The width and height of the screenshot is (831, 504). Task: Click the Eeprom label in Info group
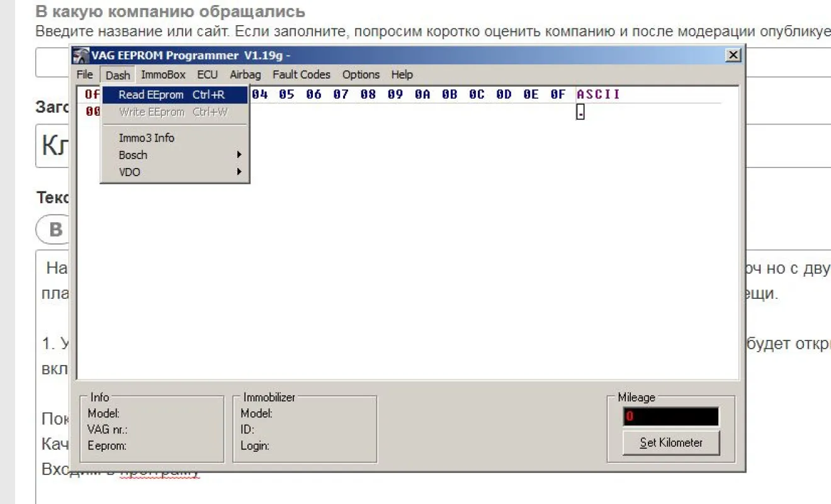point(107,445)
